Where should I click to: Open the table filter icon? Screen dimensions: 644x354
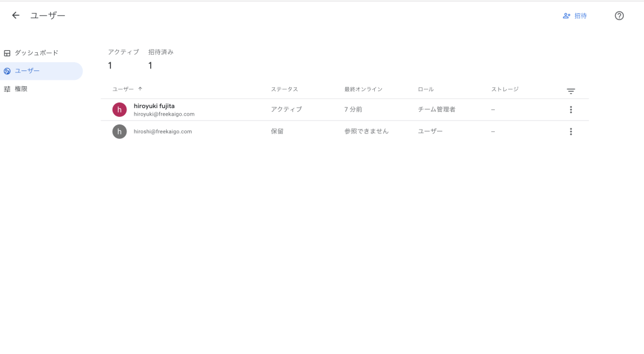[x=570, y=91]
